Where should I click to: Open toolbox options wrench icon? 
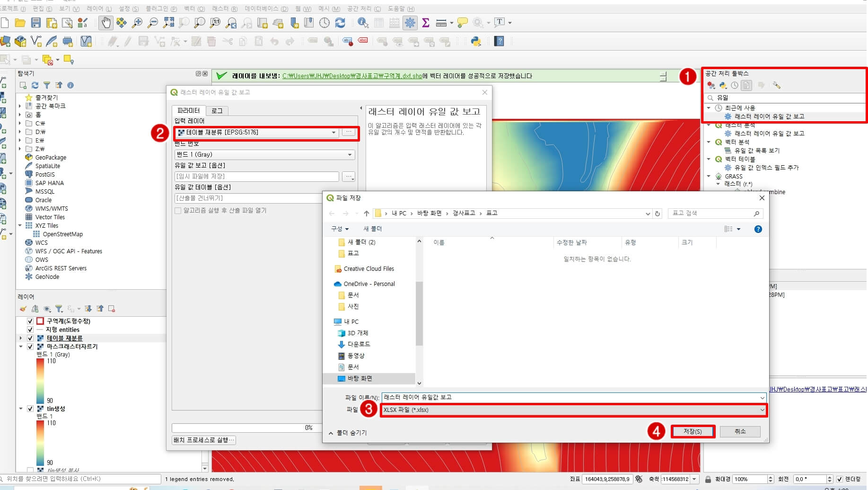tap(777, 85)
